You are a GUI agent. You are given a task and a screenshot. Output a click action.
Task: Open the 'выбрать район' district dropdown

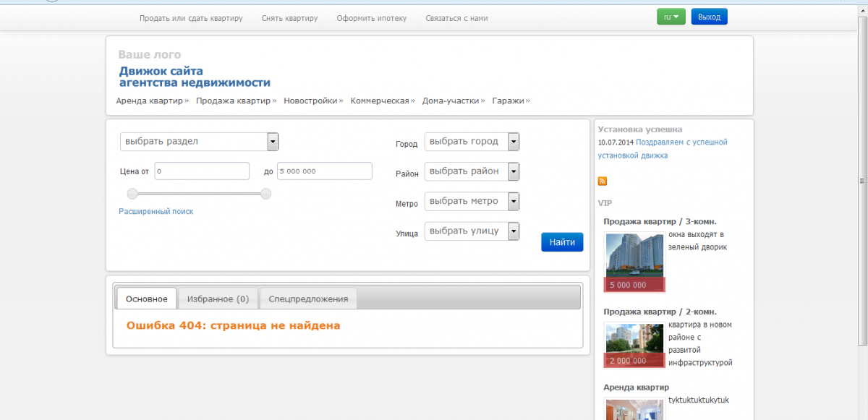tap(472, 171)
